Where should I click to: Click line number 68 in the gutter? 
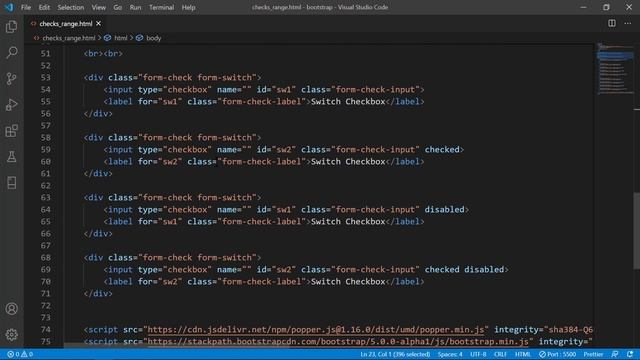point(46,258)
